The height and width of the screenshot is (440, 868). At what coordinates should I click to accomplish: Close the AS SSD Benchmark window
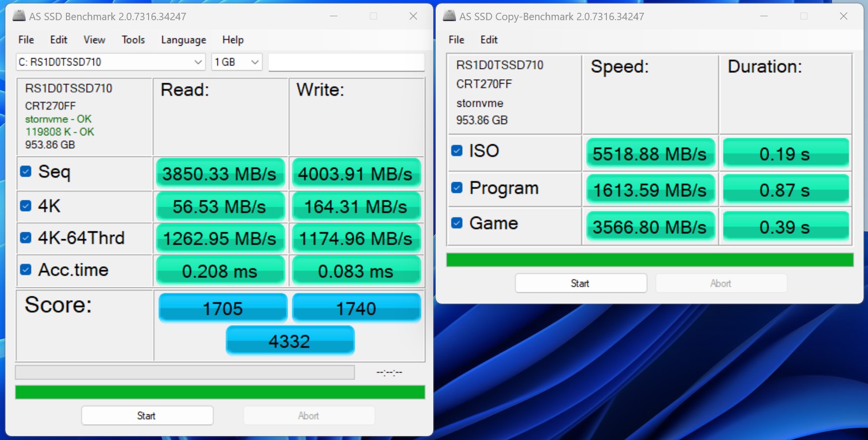(413, 16)
